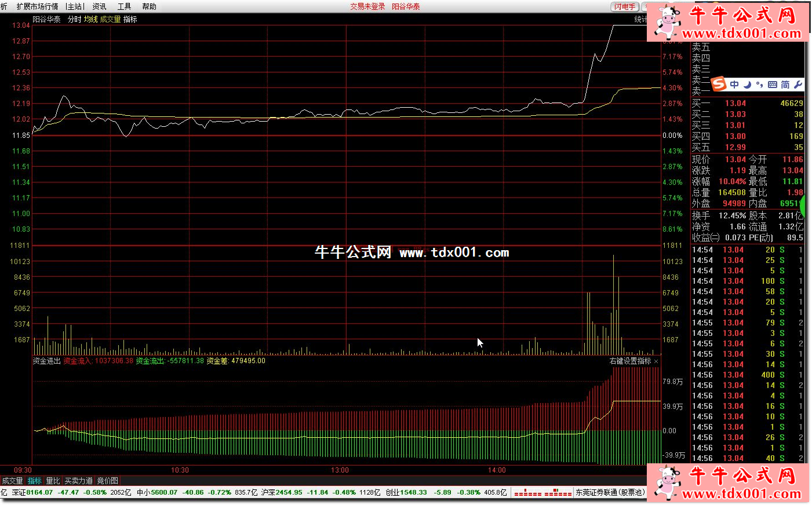Toggle Sogou Chinese/English mode button
The height and width of the screenshot is (505, 812).
(x=734, y=85)
